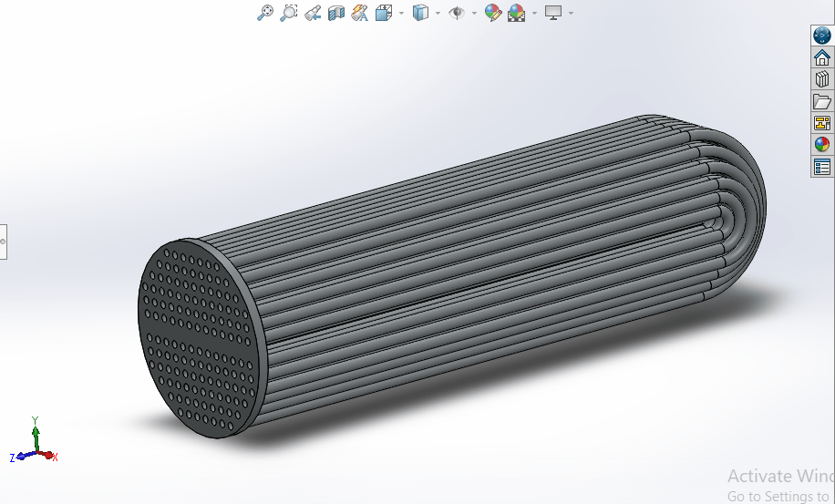Click the Display Style icon
This screenshot has width=835, height=504.
point(420,13)
